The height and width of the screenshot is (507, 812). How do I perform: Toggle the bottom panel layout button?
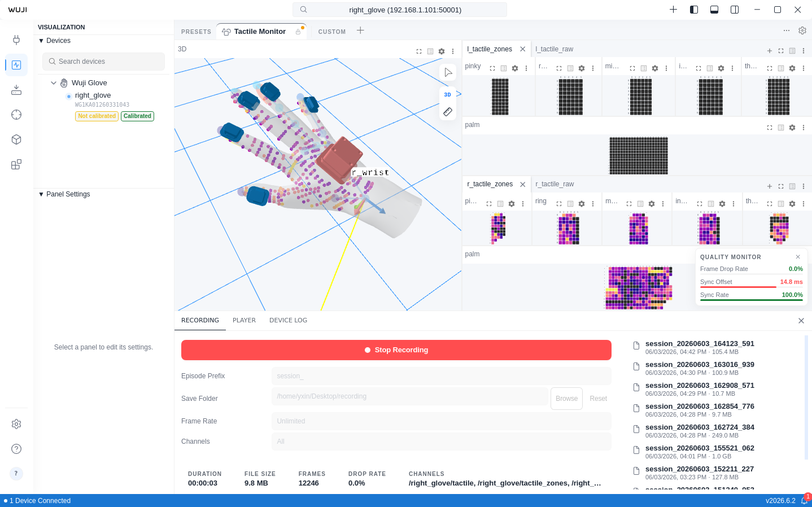pyautogui.click(x=714, y=10)
